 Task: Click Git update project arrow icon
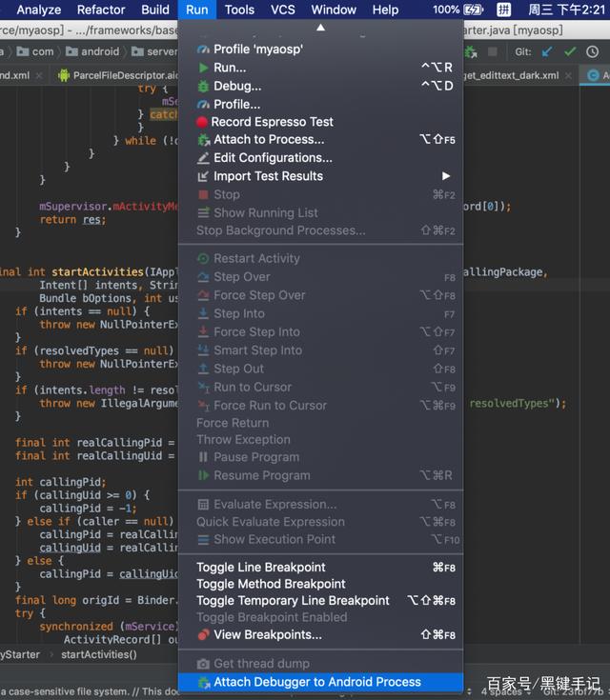click(x=547, y=51)
